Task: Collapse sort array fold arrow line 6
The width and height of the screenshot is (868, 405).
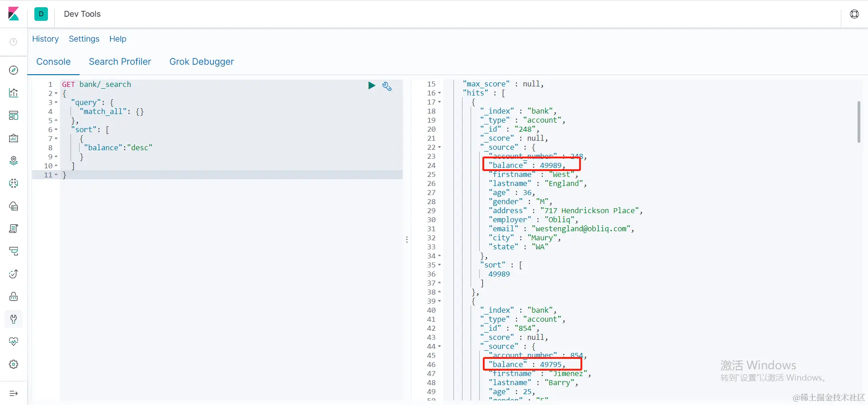Action: point(56,130)
